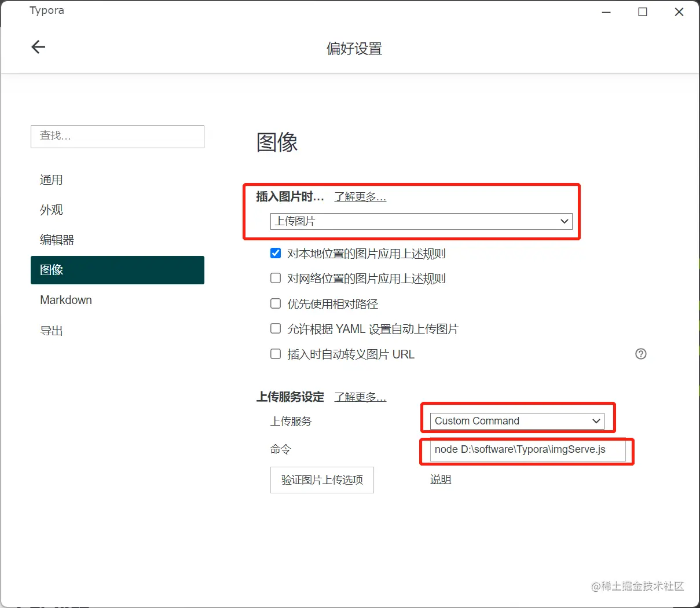Click the 验证图片上传选项 button
This screenshot has height=608, width=700.
click(322, 480)
